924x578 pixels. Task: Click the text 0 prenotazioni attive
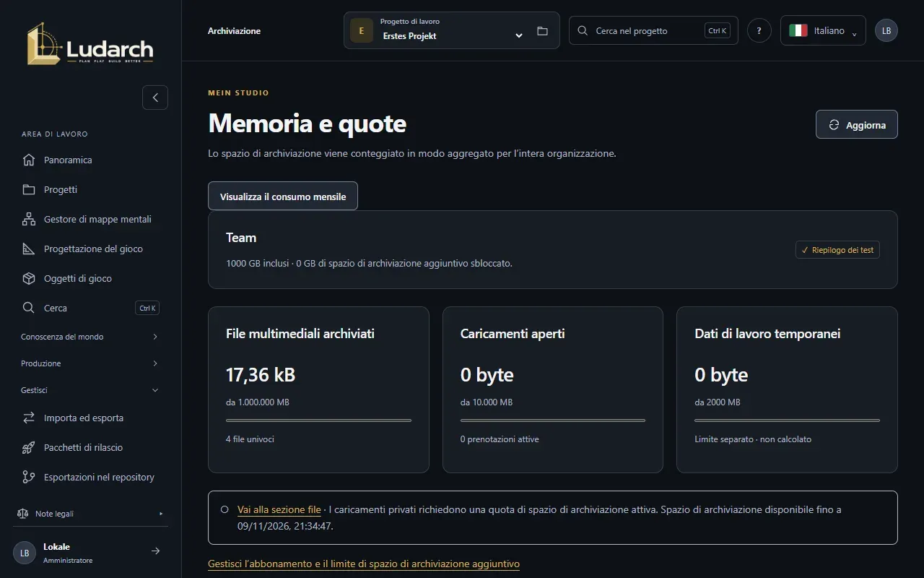click(500, 439)
